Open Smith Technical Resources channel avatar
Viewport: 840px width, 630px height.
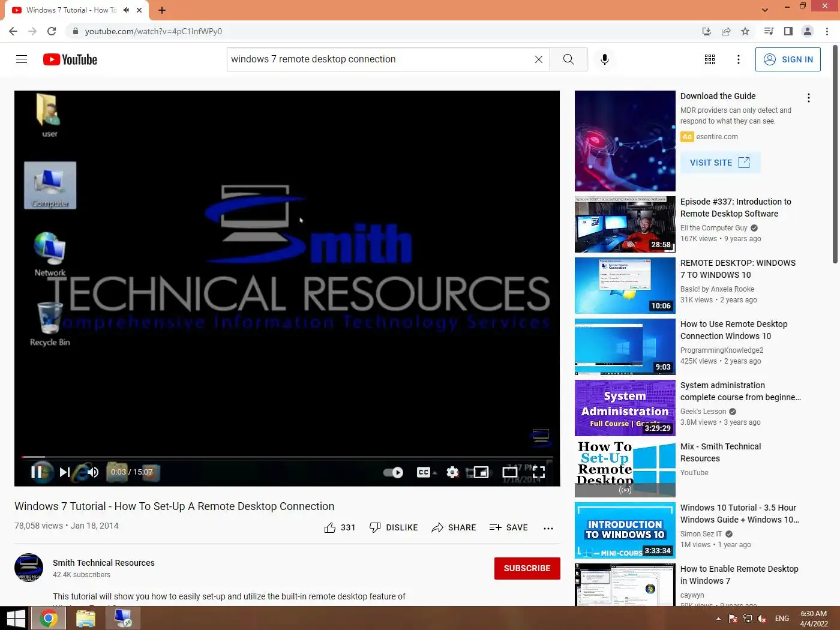click(x=29, y=568)
